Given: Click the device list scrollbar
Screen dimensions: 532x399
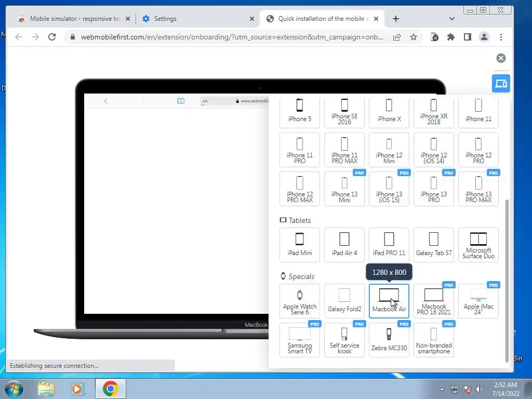Looking at the screenshot, I should point(507,281).
